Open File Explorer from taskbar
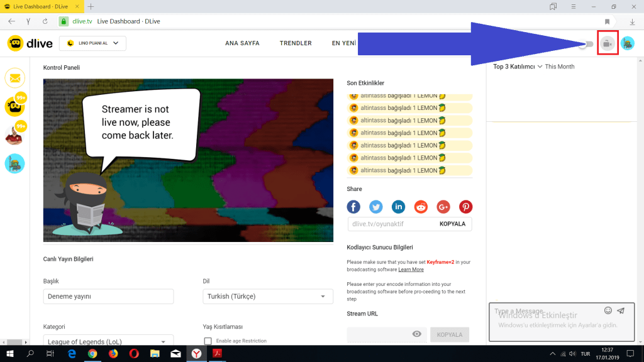Viewport: 644px width, 362px height. tap(155, 353)
